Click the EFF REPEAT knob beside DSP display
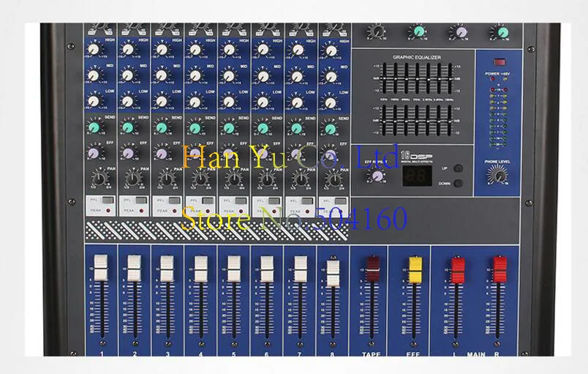 point(377,176)
